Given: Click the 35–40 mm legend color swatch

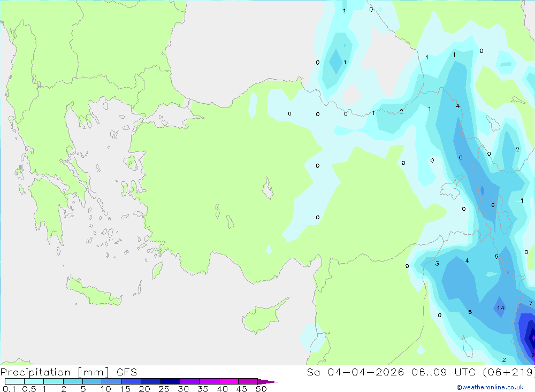Looking at the screenshot, I should [x=209, y=381].
